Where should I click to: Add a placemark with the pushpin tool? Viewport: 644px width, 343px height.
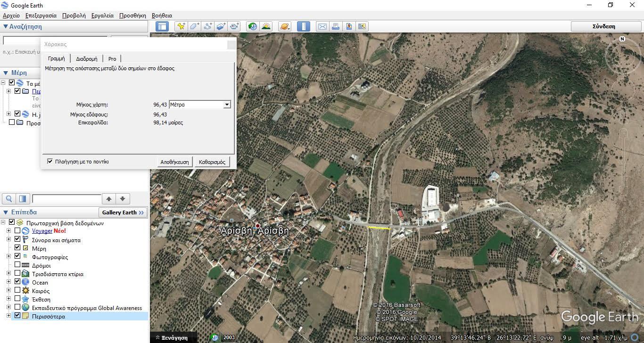(x=181, y=26)
